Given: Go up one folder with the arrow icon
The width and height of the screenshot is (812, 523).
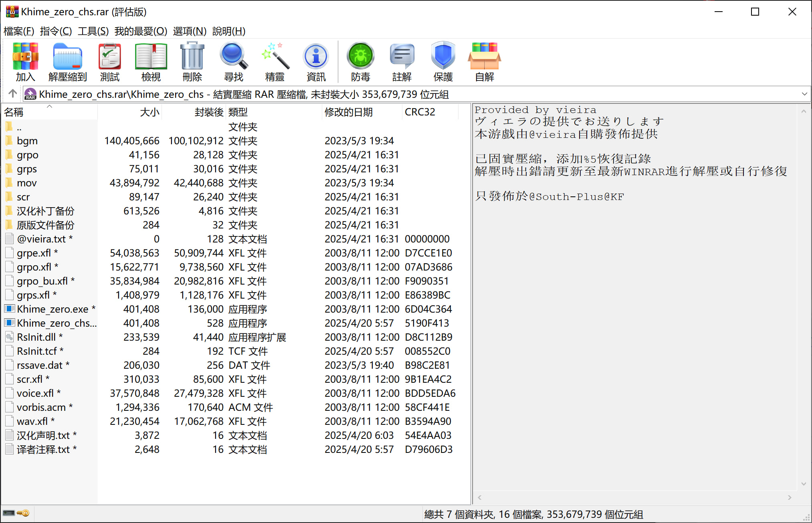Looking at the screenshot, I should coord(12,94).
